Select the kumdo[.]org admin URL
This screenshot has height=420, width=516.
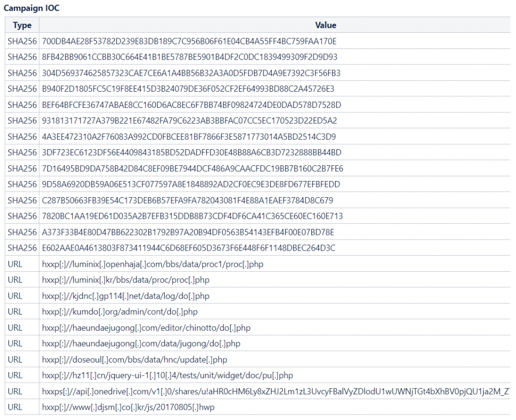[120, 312]
